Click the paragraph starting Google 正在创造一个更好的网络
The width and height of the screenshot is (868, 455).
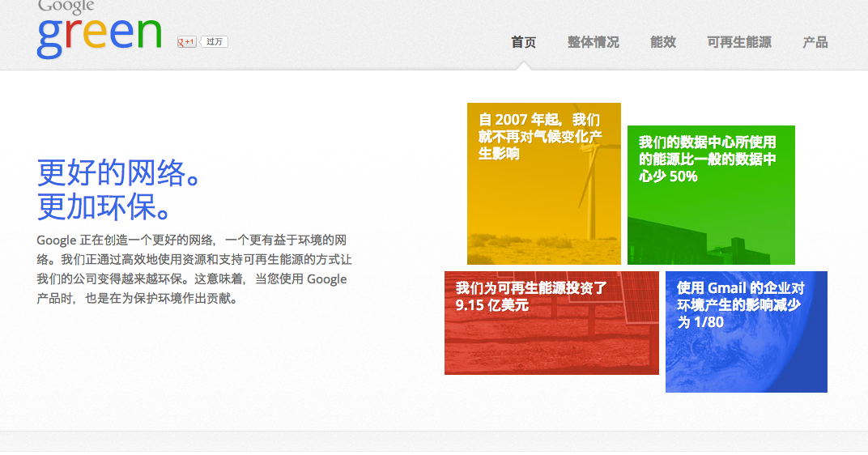pyautogui.click(x=194, y=269)
